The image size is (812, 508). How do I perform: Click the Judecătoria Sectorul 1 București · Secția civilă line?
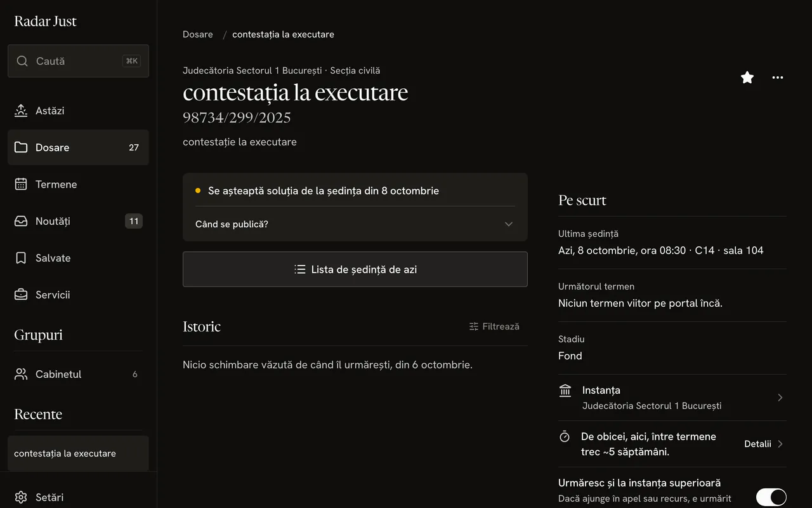pyautogui.click(x=282, y=70)
